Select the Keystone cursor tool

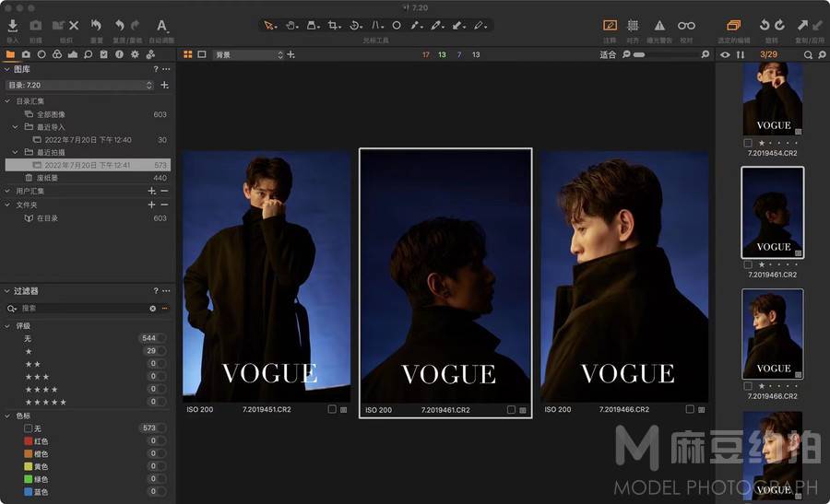click(377, 26)
